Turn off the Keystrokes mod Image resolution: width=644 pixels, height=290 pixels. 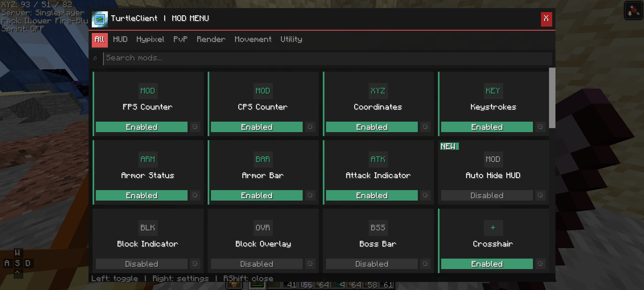click(x=487, y=127)
